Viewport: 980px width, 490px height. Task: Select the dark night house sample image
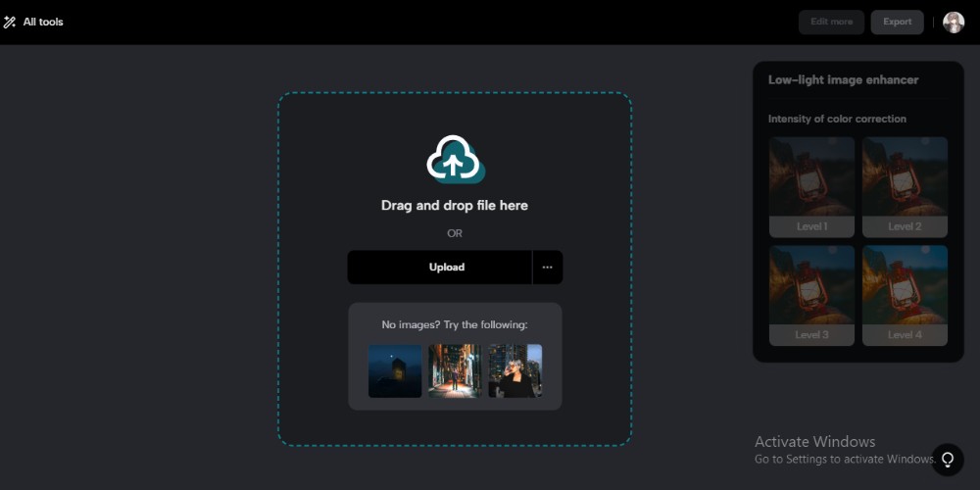(395, 370)
